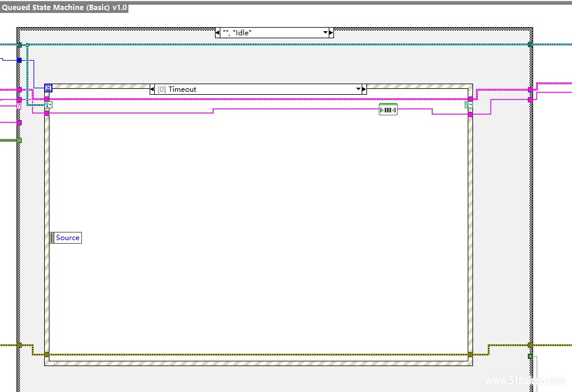Select the lowest magenta tunnel on the case structure's left border
This screenshot has height=392, width=572.
point(19,123)
